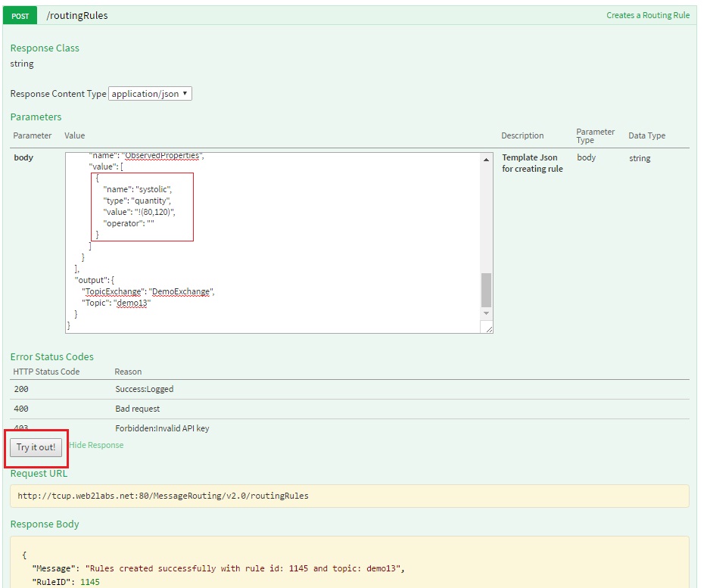The width and height of the screenshot is (710, 588).
Task: Click the Hide Response link
Action: pos(96,445)
